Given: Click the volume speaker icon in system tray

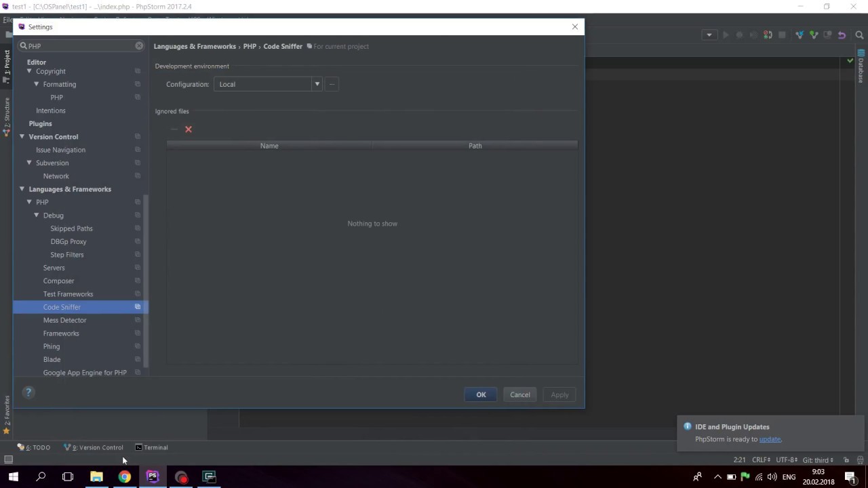Looking at the screenshot, I should pyautogui.click(x=772, y=477).
